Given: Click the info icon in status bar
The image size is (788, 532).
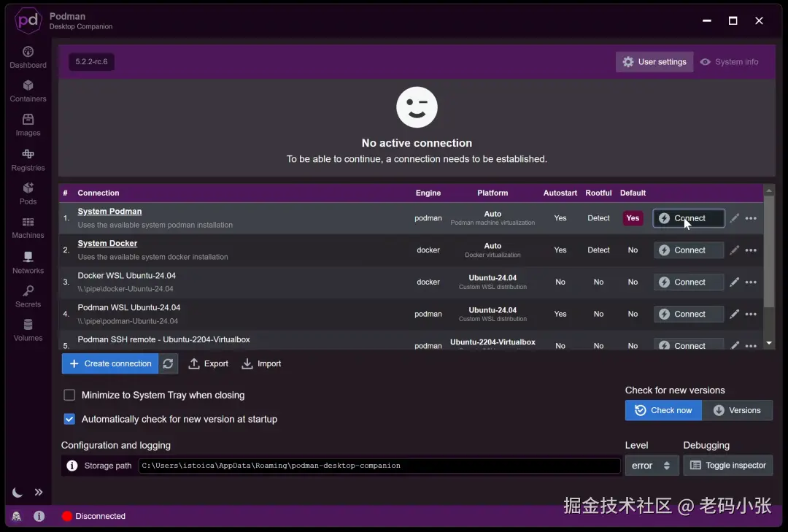Looking at the screenshot, I should (39, 516).
